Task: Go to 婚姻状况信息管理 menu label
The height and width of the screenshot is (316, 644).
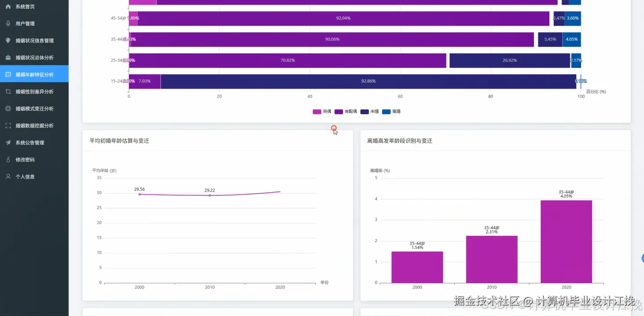Action: [34, 41]
